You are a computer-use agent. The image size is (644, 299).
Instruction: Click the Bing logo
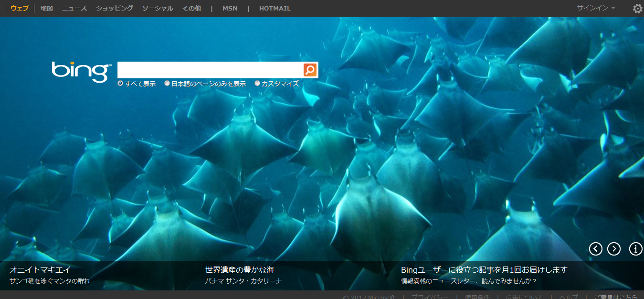tap(81, 71)
